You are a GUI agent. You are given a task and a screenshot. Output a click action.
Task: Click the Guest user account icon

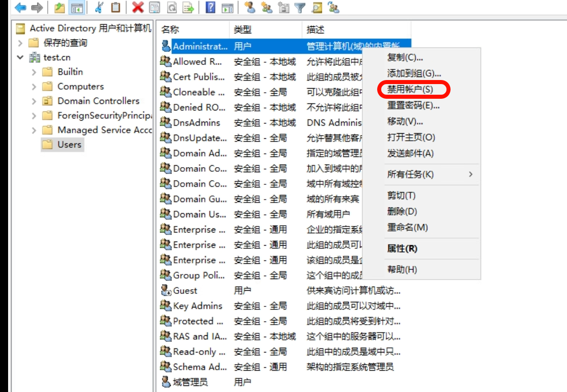point(166,290)
